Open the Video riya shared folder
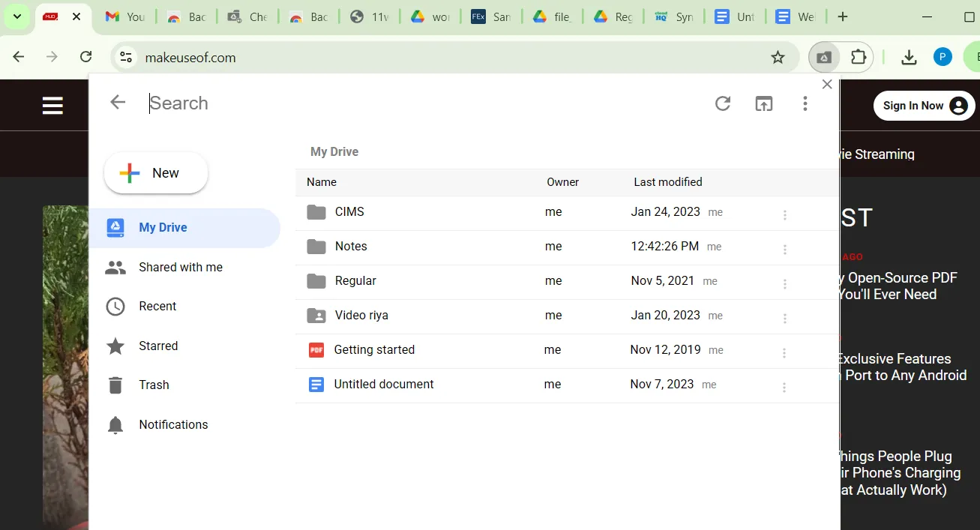Screen dimensions: 980x530 click(361, 316)
